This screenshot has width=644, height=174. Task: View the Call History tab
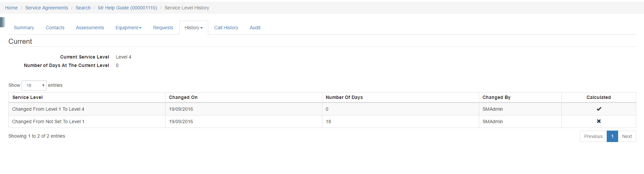(x=226, y=28)
